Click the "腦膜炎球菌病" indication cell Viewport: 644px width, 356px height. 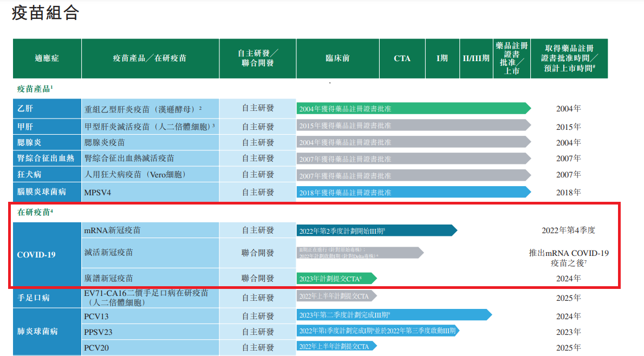47,192
